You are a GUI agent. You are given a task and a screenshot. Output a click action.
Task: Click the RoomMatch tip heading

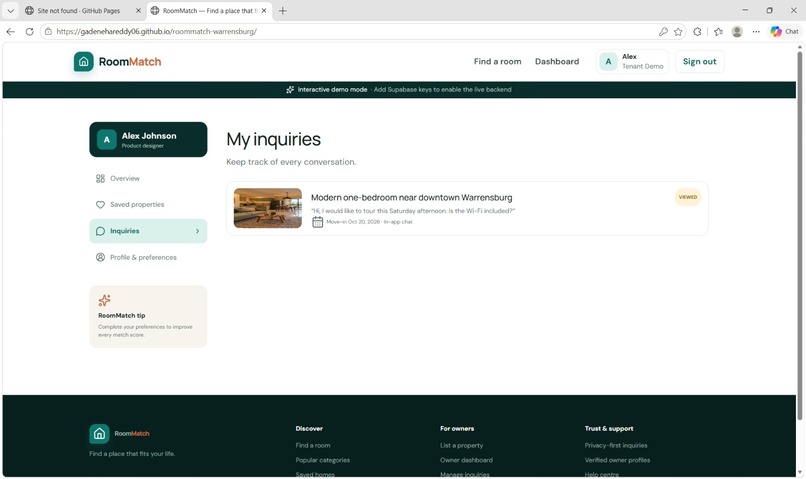click(x=122, y=316)
